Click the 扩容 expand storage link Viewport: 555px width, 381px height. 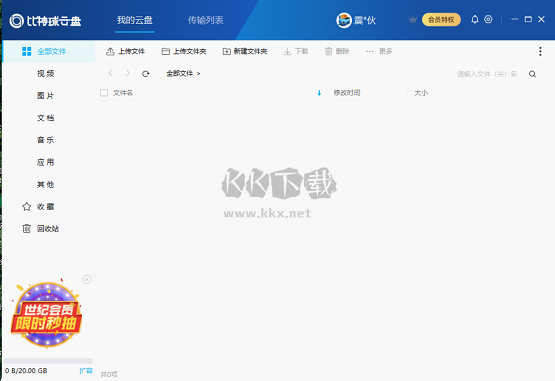[86, 370]
